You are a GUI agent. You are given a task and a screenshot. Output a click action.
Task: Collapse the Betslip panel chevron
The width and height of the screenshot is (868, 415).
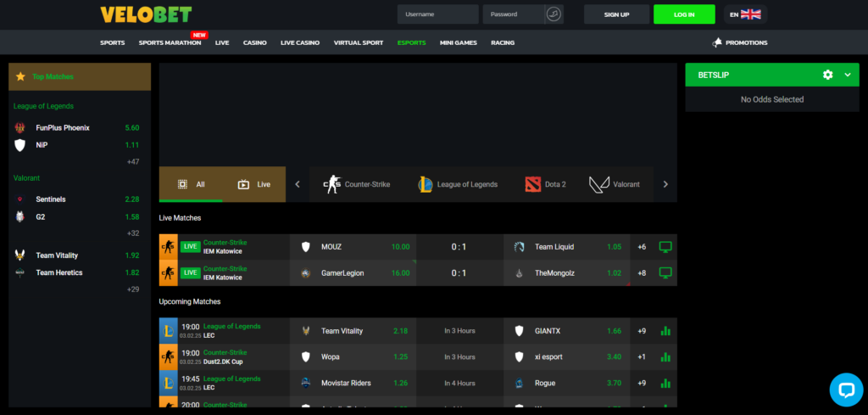847,76
